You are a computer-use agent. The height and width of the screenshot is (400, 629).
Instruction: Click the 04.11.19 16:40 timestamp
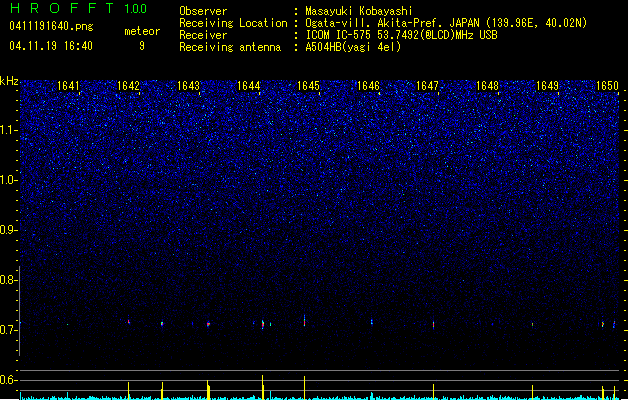(51, 46)
